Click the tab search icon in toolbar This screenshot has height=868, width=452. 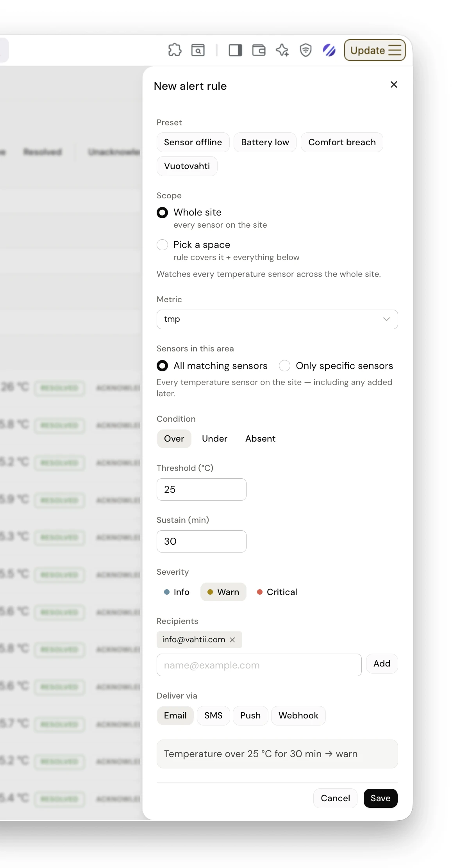click(x=198, y=50)
